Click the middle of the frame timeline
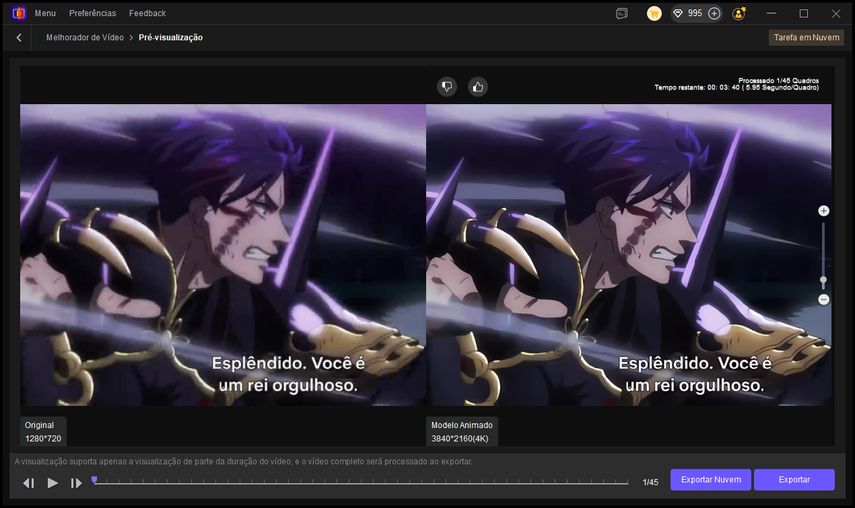The image size is (855, 508). point(360,482)
